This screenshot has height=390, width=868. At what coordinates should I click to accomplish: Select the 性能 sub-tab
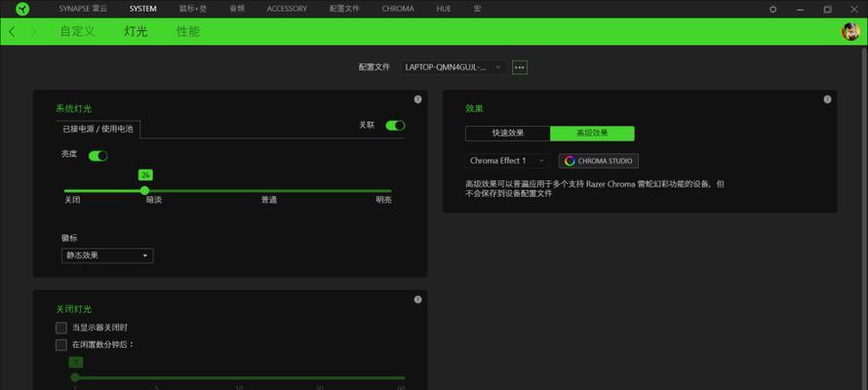pyautogui.click(x=188, y=31)
